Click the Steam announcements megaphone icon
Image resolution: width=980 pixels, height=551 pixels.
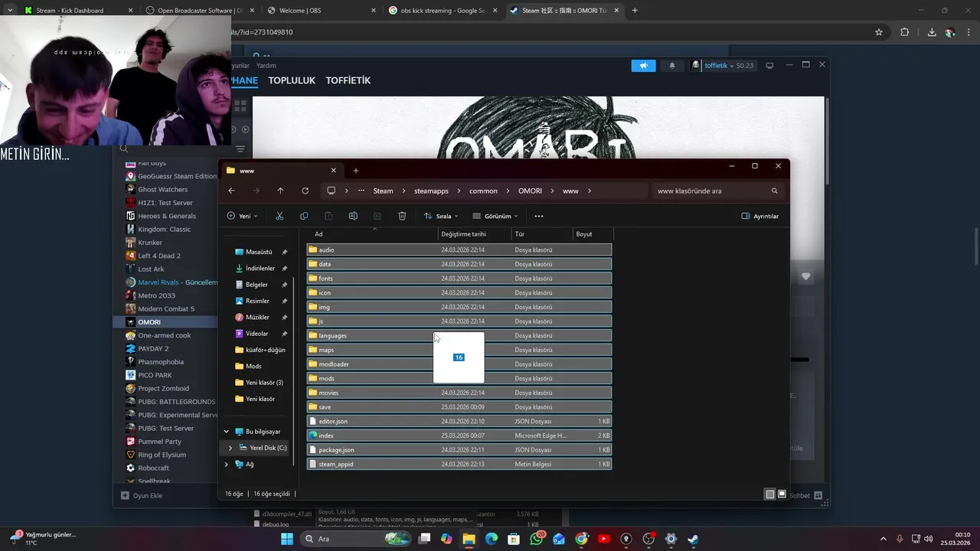click(x=644, y=66)
